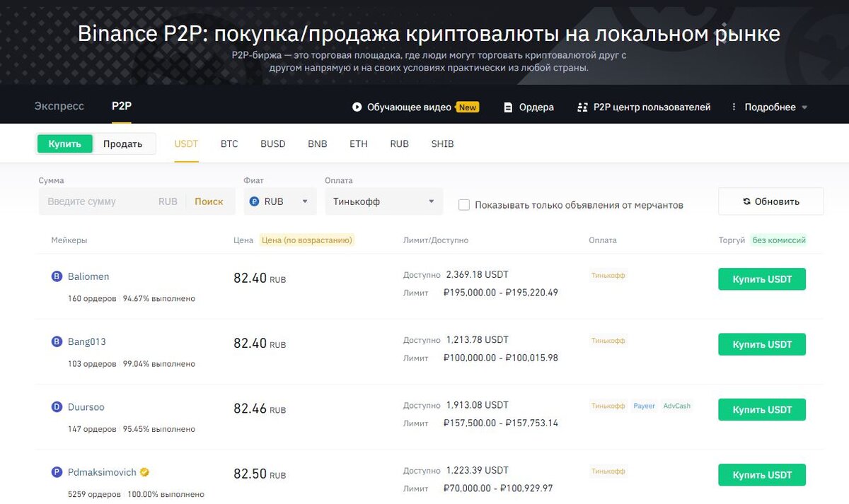Switch to Купить mode
Image resolution: width=849 pixels, height=504 pixels.
click(x=65, y=143)
